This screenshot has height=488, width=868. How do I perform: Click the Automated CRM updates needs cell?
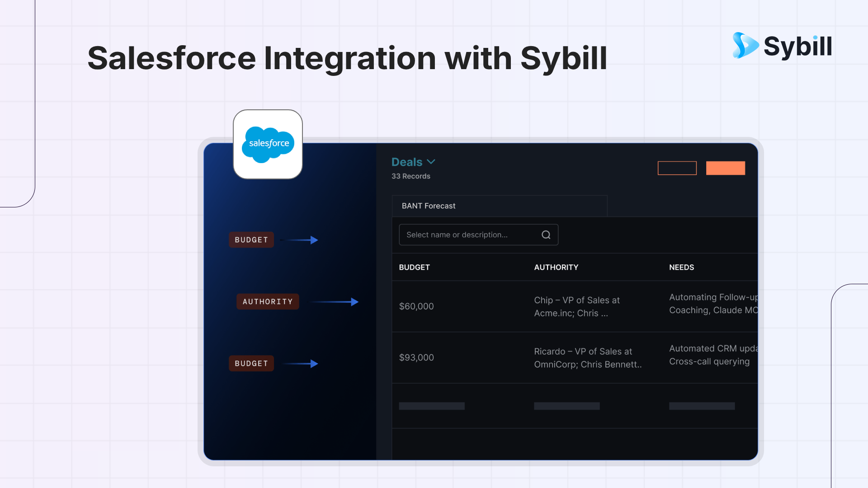(x=713, y=355)
